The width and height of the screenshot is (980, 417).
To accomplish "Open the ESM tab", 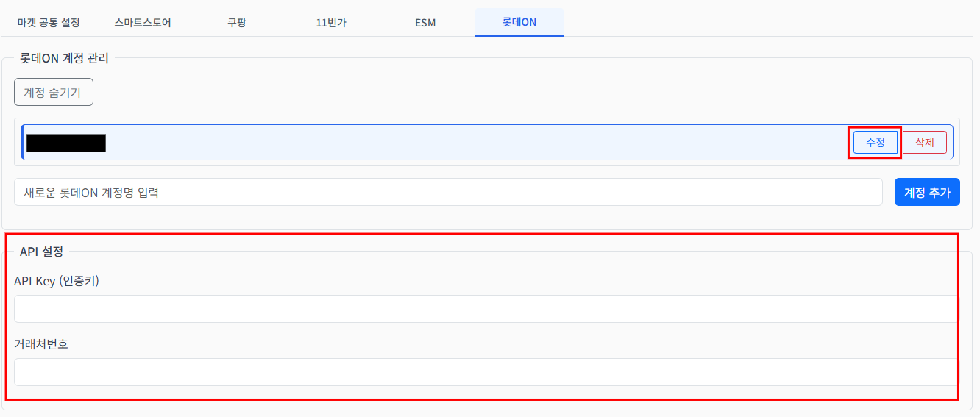I will point(425,22).
